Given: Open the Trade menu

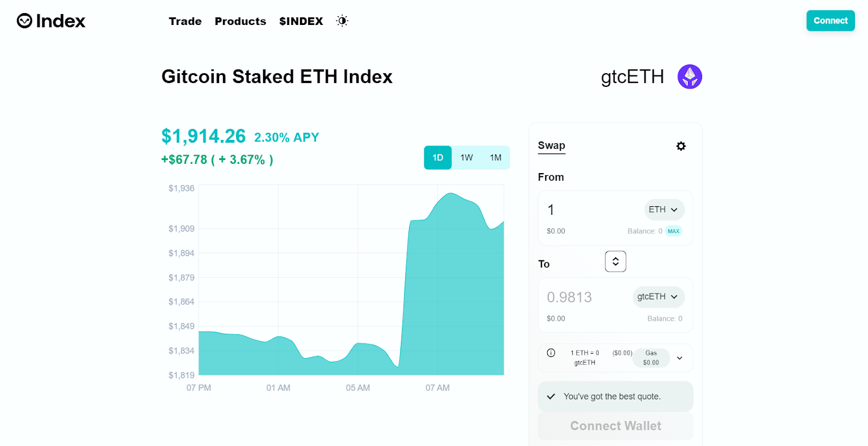Looking at the screenshot, I should [x=185, y=21].
